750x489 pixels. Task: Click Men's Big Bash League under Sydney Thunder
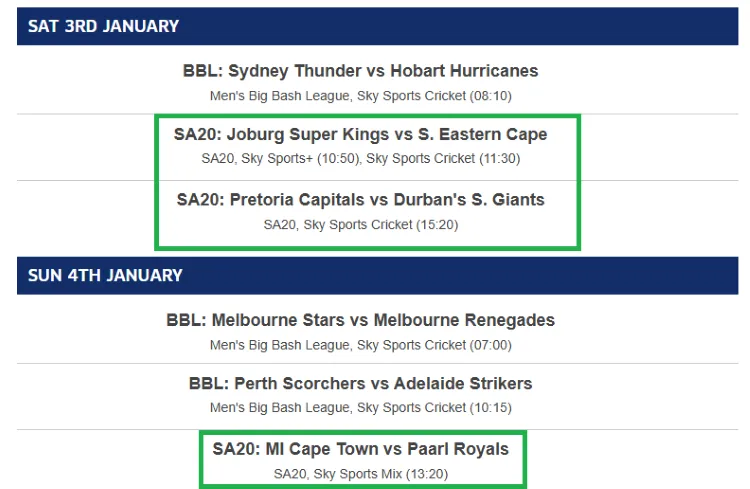pyautogui.click(x=279, y=96)
